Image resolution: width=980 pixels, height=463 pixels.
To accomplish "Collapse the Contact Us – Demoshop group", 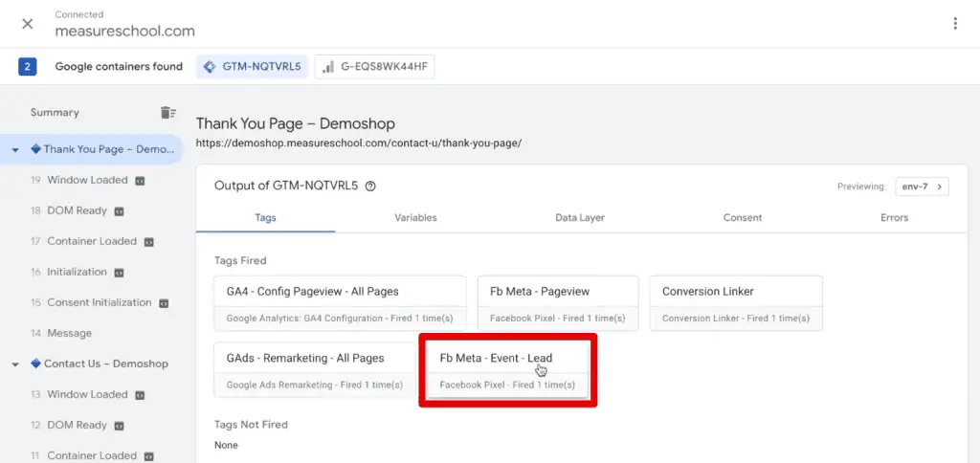I will pos(15,364).
